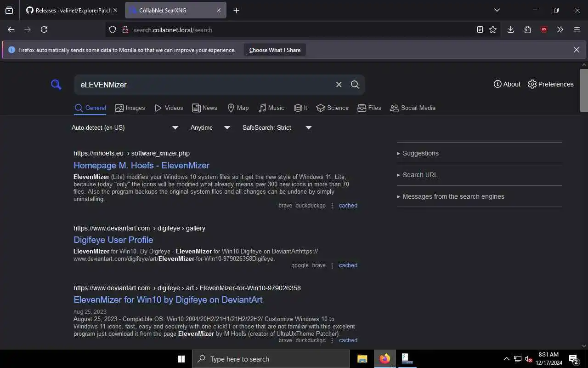Click the page vertical scrollbar
Screen dimensions: 588x368
(584, 90)
